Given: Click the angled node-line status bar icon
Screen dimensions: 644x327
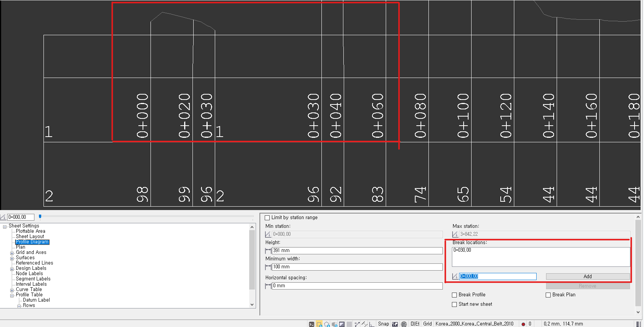Looking at the screenshot, I should pos(357,324).
